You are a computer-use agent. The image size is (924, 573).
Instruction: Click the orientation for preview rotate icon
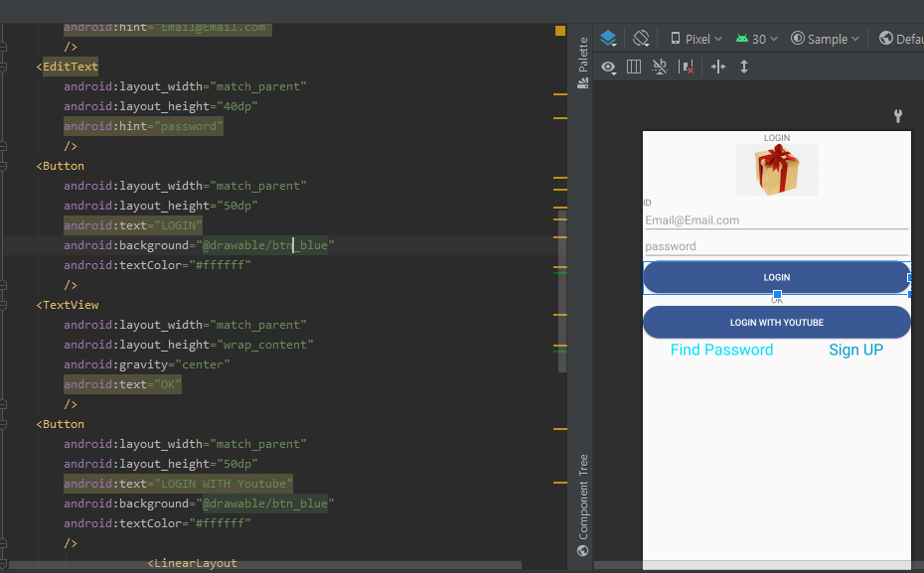641,39
